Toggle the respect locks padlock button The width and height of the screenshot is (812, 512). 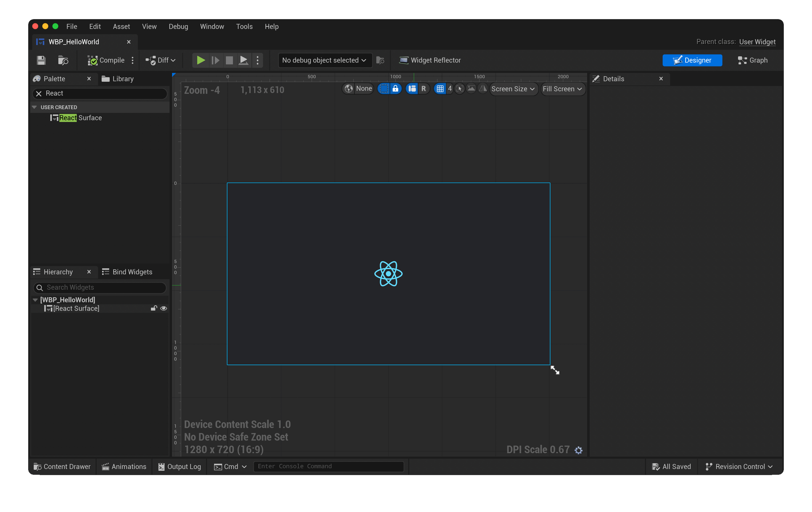[395, 89]
